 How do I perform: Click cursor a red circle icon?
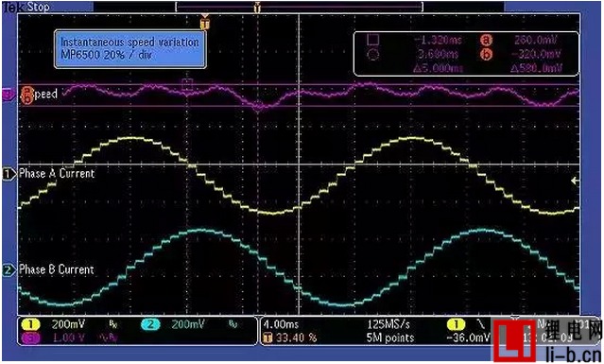(486, 40)
